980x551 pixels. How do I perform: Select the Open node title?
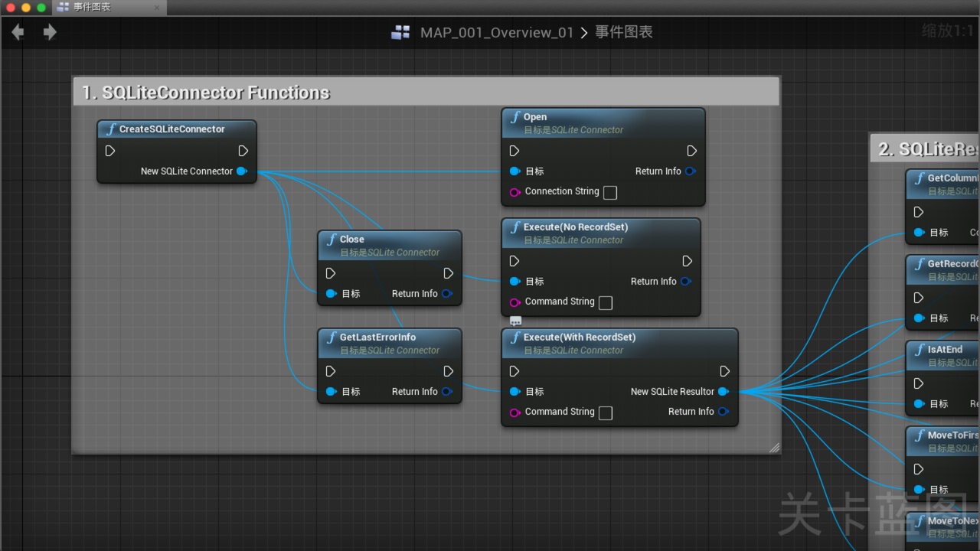pyautogui.click(x=535, y=117)
